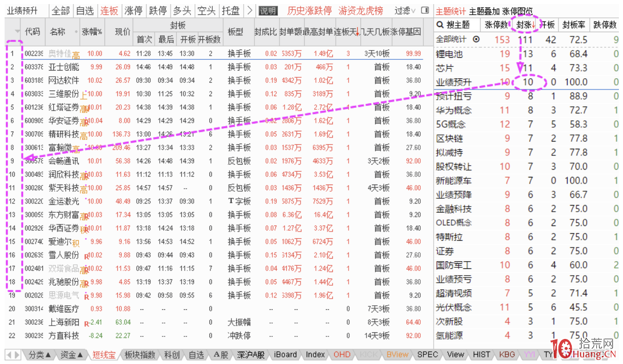Open the 板块指数 bottom tab
Image resolution: width=623 pixels, height=364 pixels.
[140, 355]
